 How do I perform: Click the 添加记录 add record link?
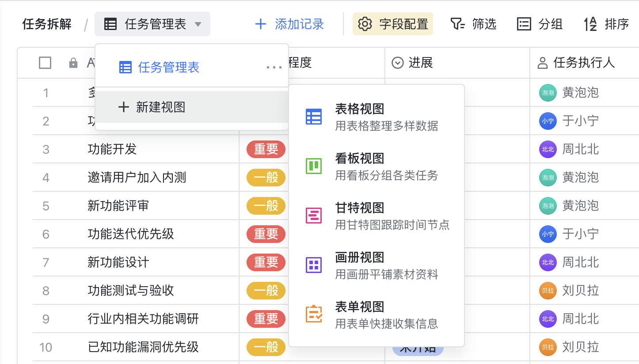tap(289, 25)
